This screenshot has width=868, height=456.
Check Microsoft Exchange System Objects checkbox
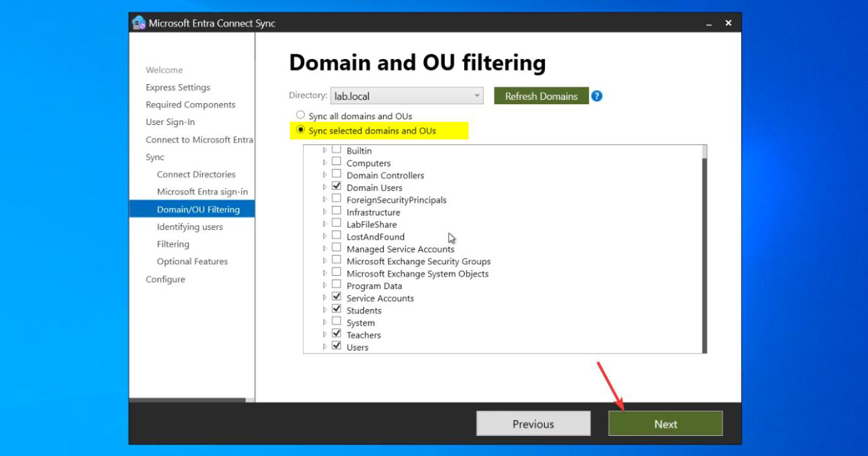tap(336, 273)
